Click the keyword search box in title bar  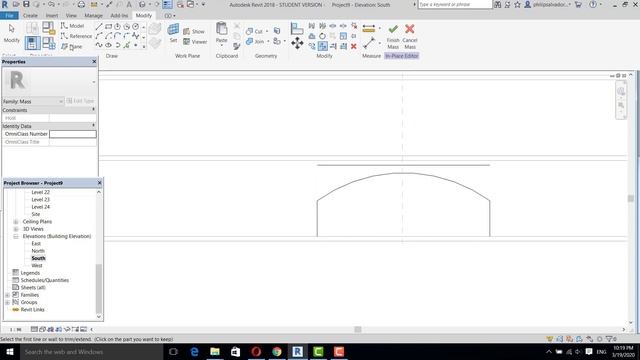[x=455, y=4]
